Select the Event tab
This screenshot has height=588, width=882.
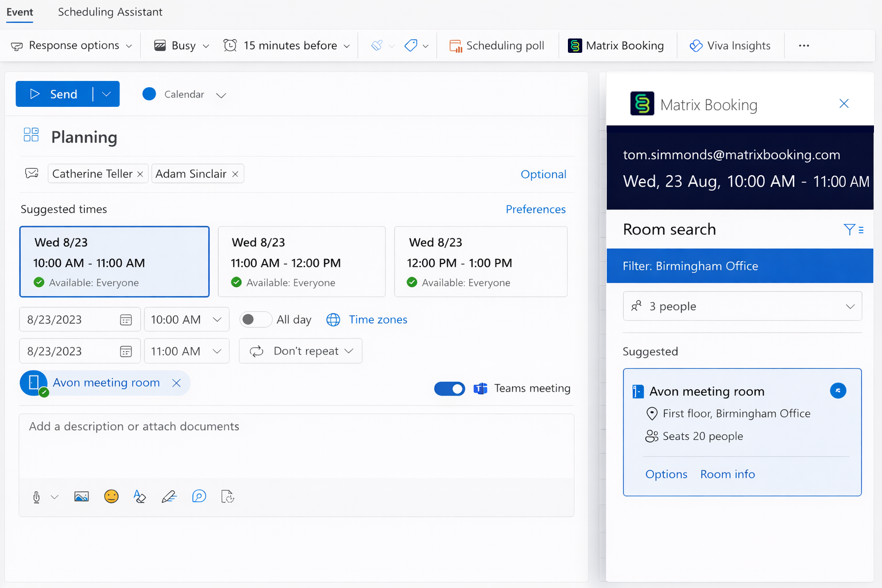click(20, 12)
